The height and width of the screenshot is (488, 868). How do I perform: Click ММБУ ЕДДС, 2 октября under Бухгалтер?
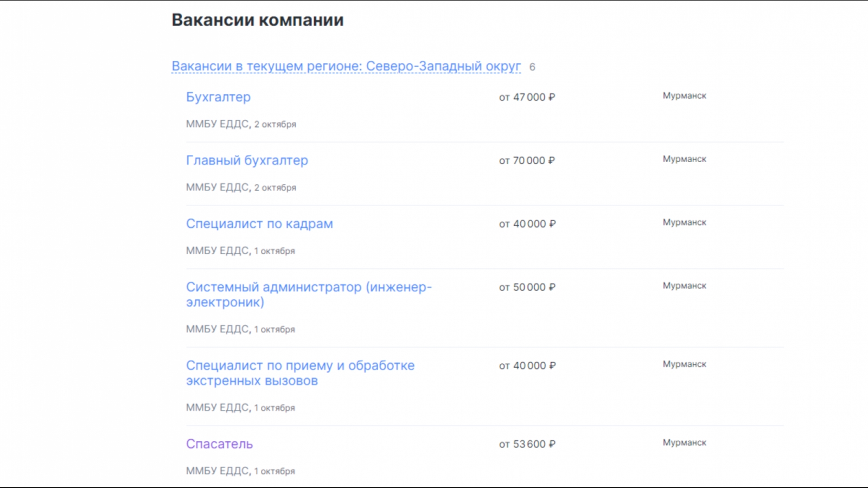pyautogui.click(x=241, y=124)
